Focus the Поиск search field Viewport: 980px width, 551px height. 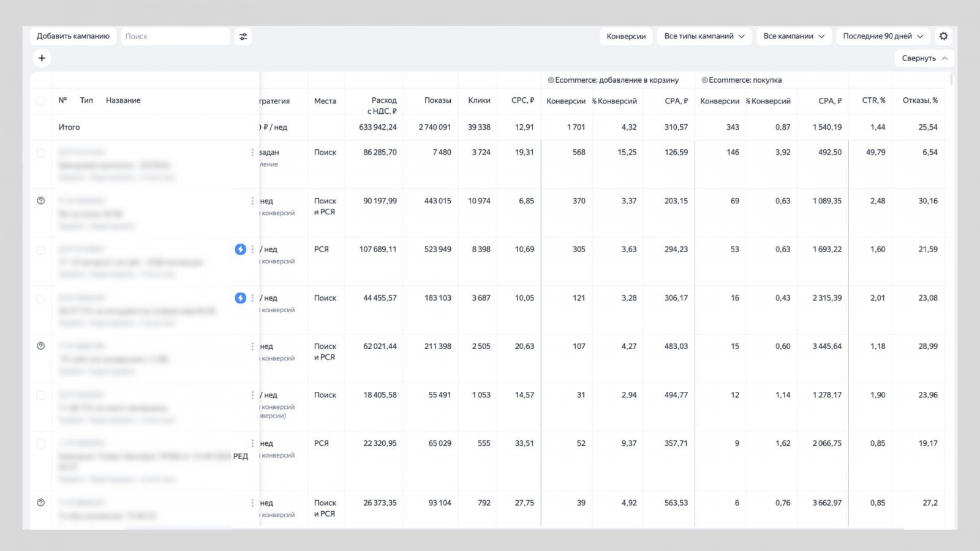[x=175, y=37]
